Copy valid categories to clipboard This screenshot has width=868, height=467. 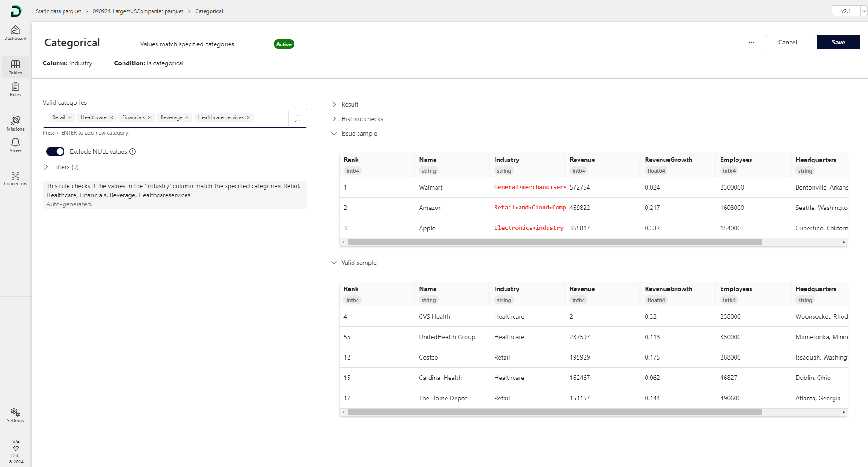[x=298, y=118]
